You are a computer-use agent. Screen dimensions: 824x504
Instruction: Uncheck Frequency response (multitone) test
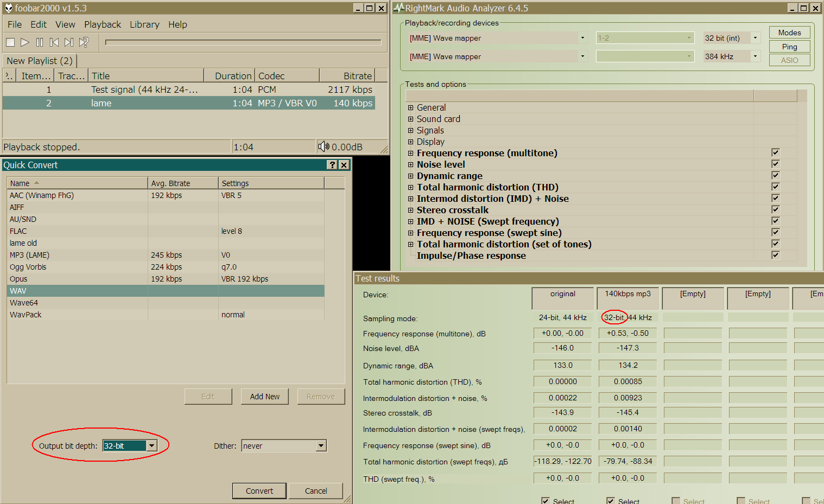(x=775, y=152)
